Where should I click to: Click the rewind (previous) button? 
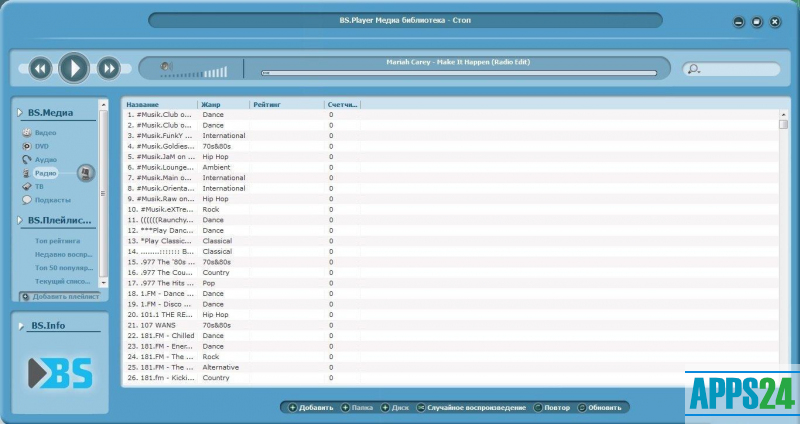39,68
